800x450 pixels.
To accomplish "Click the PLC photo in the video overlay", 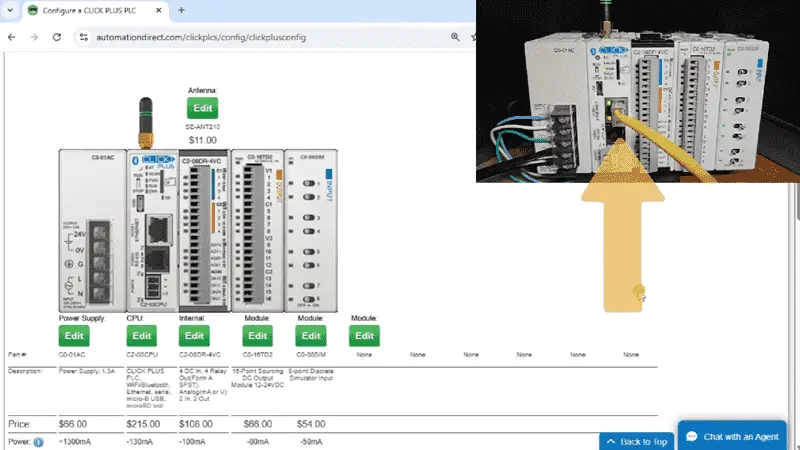I will pyautogui.click(x=638, y=91).
